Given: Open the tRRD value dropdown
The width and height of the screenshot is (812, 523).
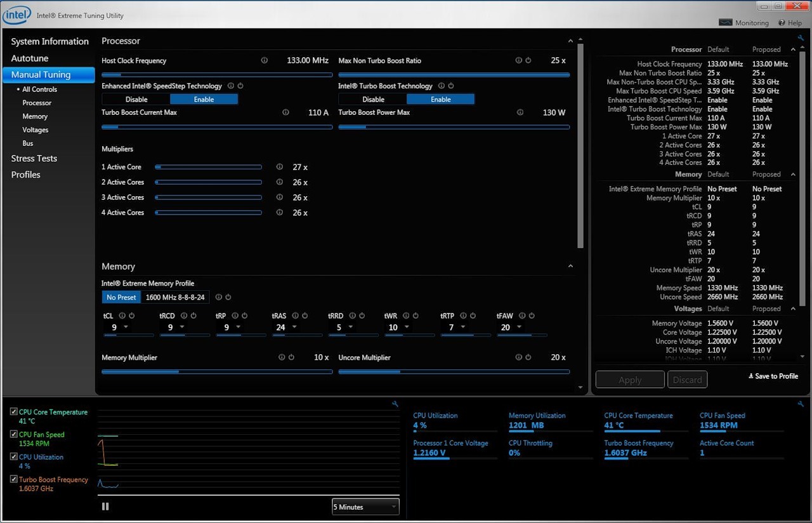Looking at the screenshot, I should click(351, 328).
